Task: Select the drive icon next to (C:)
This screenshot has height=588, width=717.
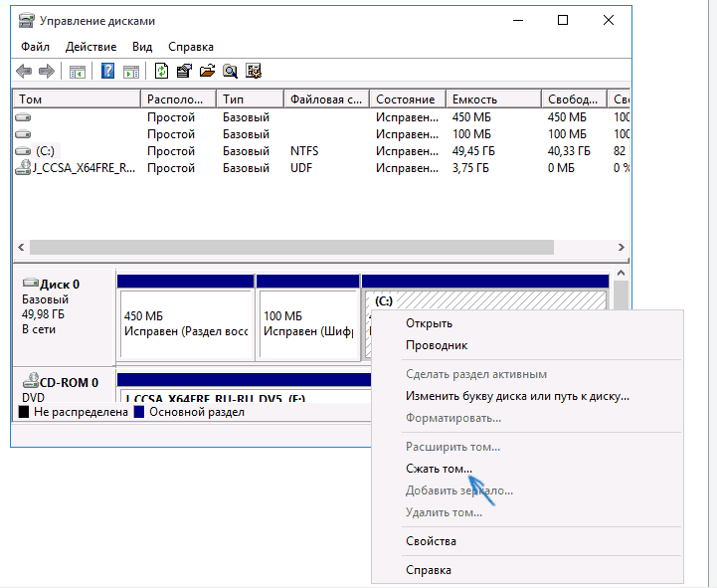Action: (x=23, y=151)
